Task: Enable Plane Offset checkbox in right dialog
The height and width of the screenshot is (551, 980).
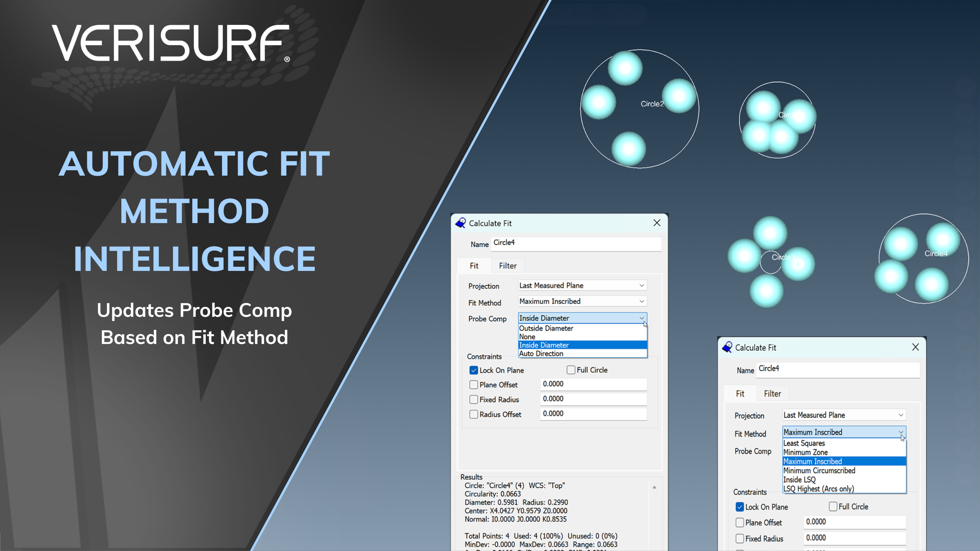Action: coord(740,523)
